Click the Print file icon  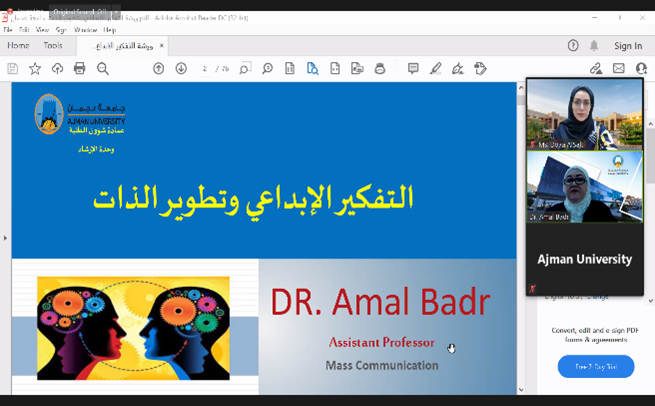click(x=80, y=69)
